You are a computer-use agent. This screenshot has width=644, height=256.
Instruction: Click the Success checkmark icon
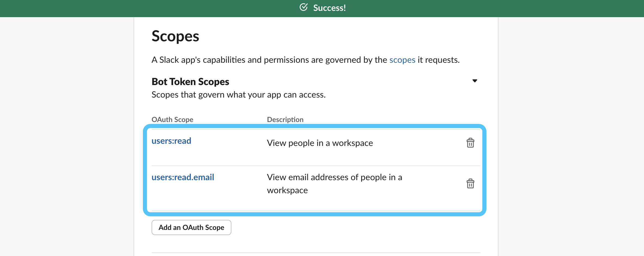pyautogui.click(x=303, y=7)
